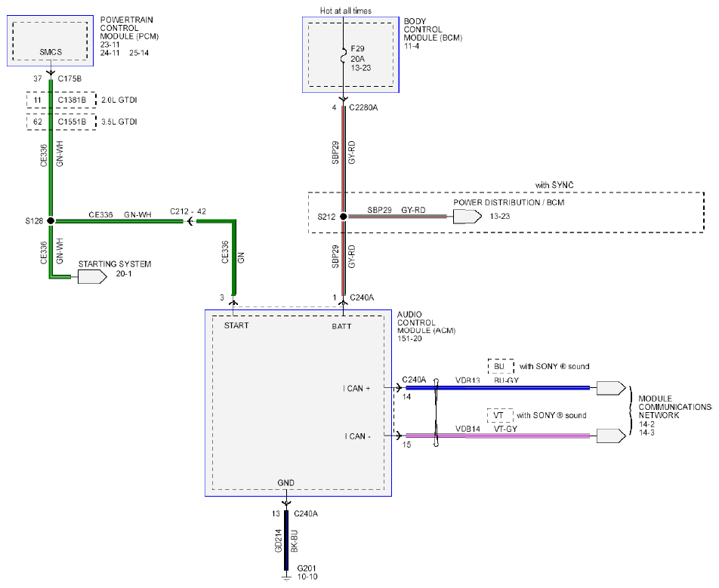The width and height of the screenshot is (719, 588).
Task: Click the C1551B 3.5L GTDI connector box
Action: pos(61,122)
